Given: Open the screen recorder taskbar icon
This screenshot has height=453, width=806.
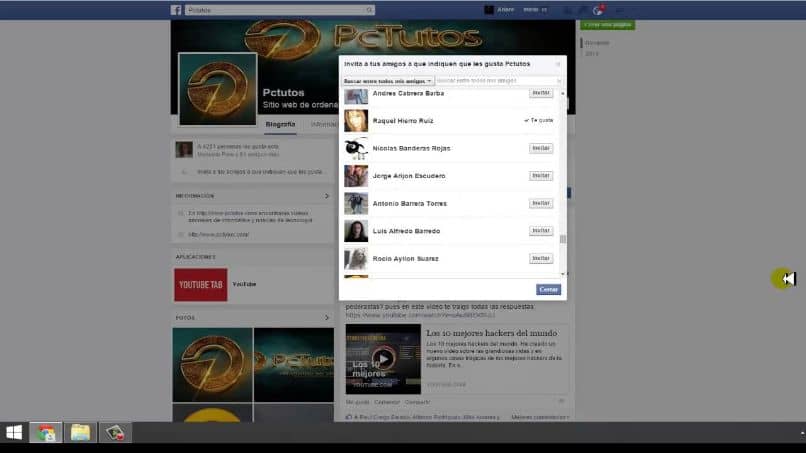Looking at the screenshot, I should pos(115,432).
